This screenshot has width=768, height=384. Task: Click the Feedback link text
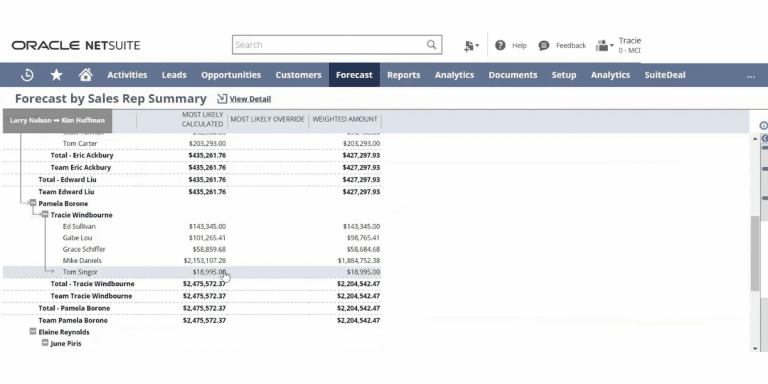click(x=571, y=46)
